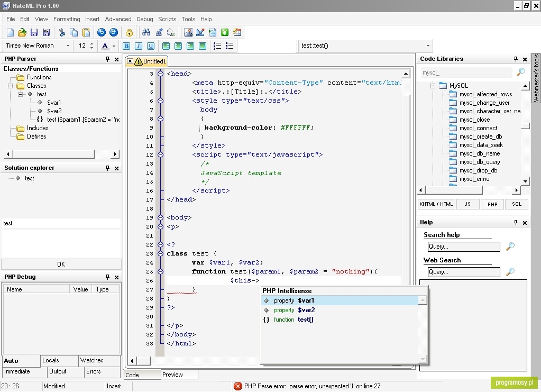Pin the Help panel

tap(516, 223)
